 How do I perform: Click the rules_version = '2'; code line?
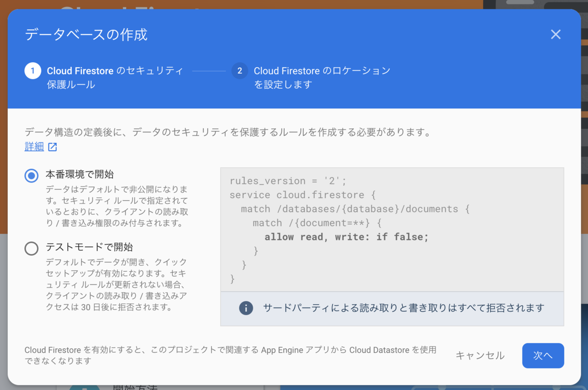coord(288,181)
